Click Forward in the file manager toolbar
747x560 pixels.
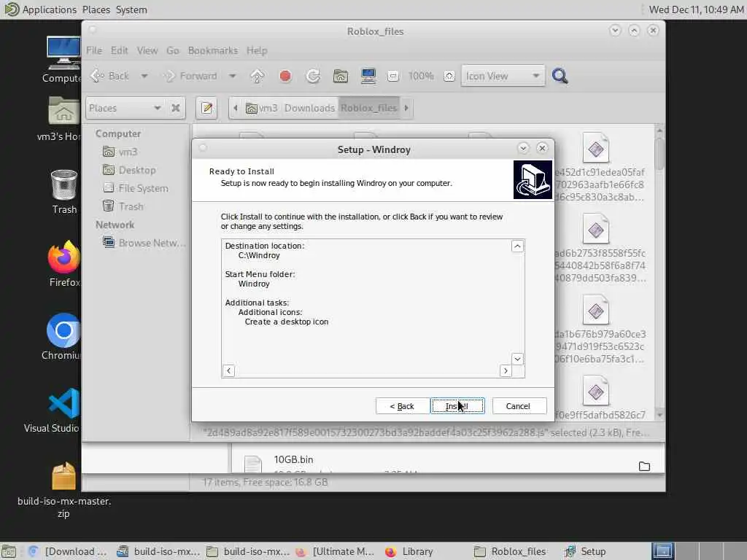click(190, 76)
